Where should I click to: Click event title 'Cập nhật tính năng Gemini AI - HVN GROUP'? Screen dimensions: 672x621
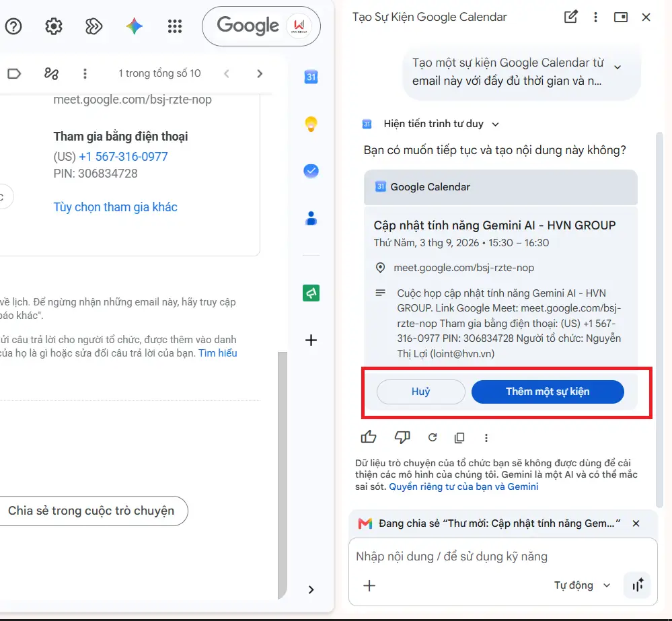(x=494, y=225)
